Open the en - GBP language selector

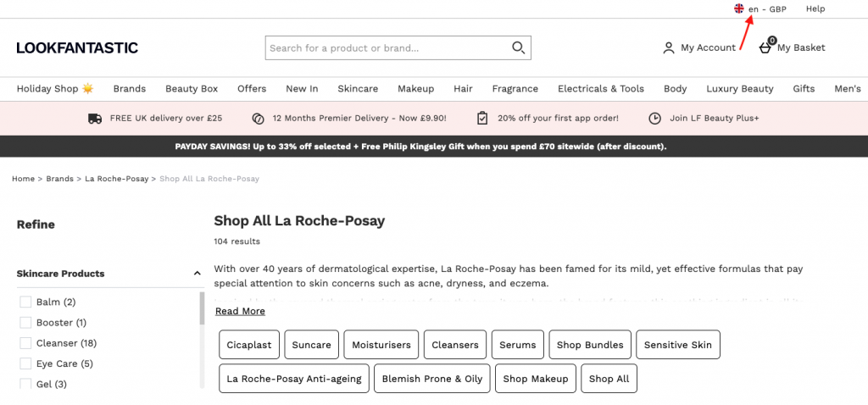point(767,8)
